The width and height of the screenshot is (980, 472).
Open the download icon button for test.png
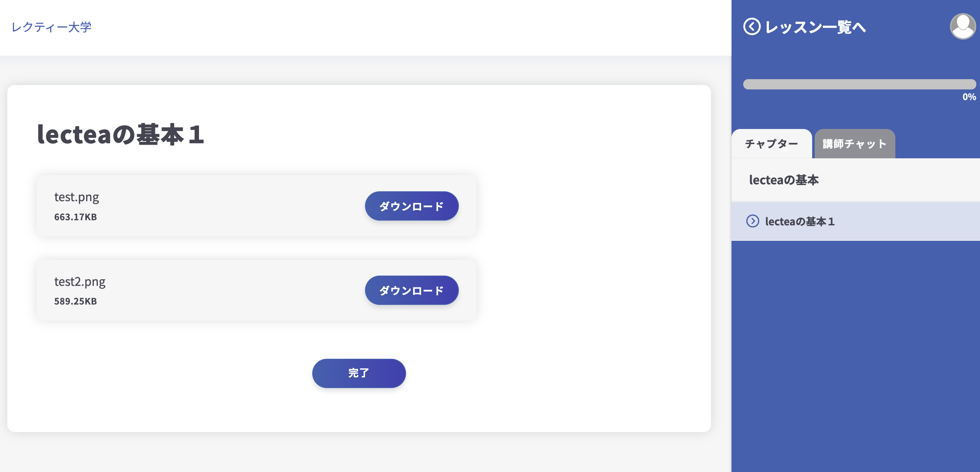pos(412,206)
